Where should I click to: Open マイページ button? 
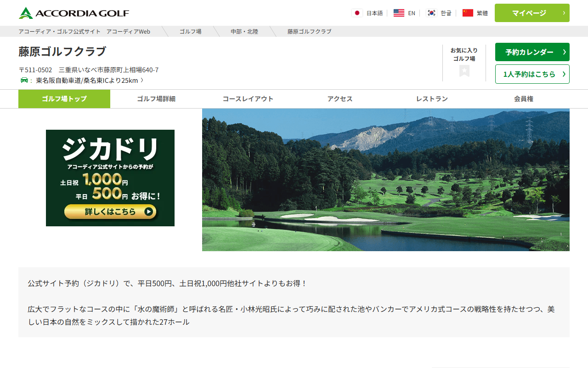click(532, 13)
